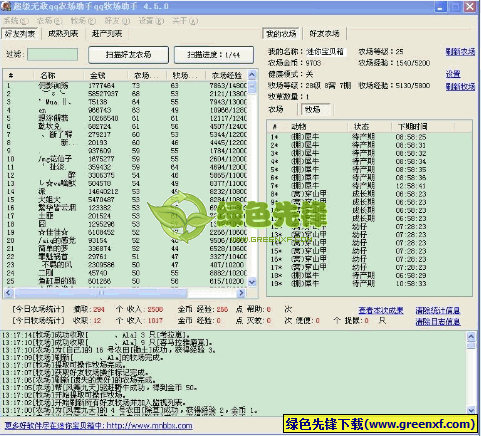Select animal row 7 due at 12:58:41

click(x=369, y=186)
